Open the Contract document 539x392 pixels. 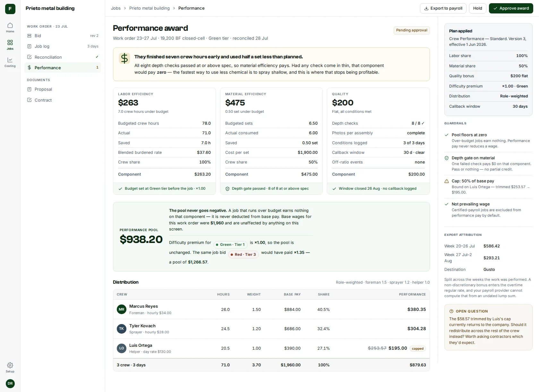(63, 100)
